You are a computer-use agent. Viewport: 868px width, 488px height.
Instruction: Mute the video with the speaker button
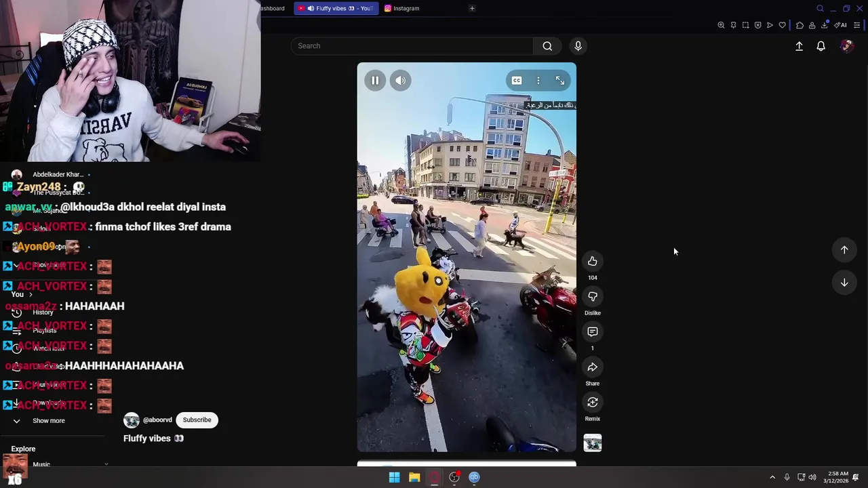[x=401, y=81]
